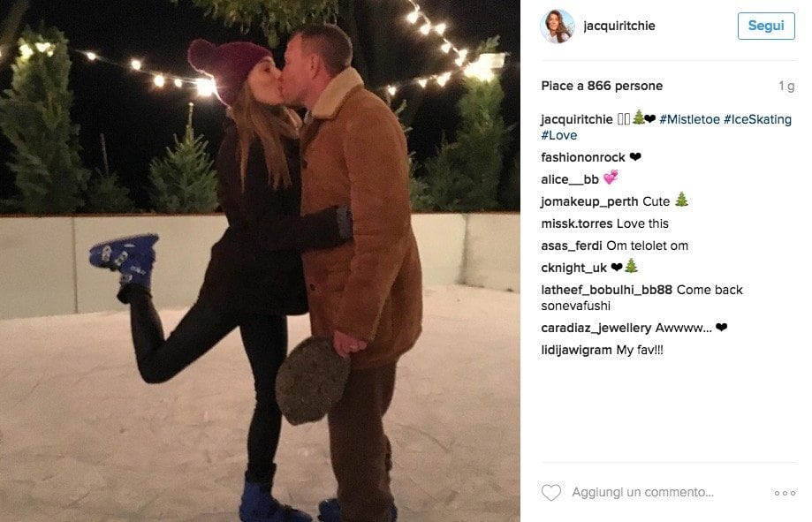Click the Segui follow button
This screenshot has width=812, height=522.
tap(766, 26)
